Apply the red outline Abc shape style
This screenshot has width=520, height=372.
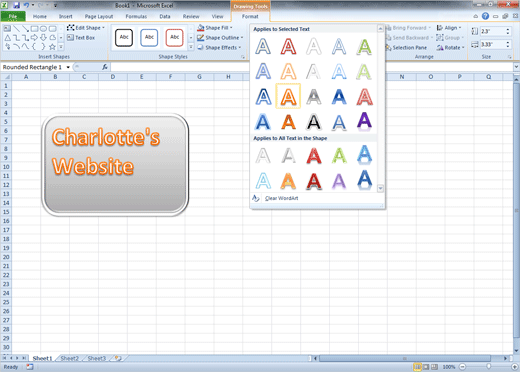175,37
